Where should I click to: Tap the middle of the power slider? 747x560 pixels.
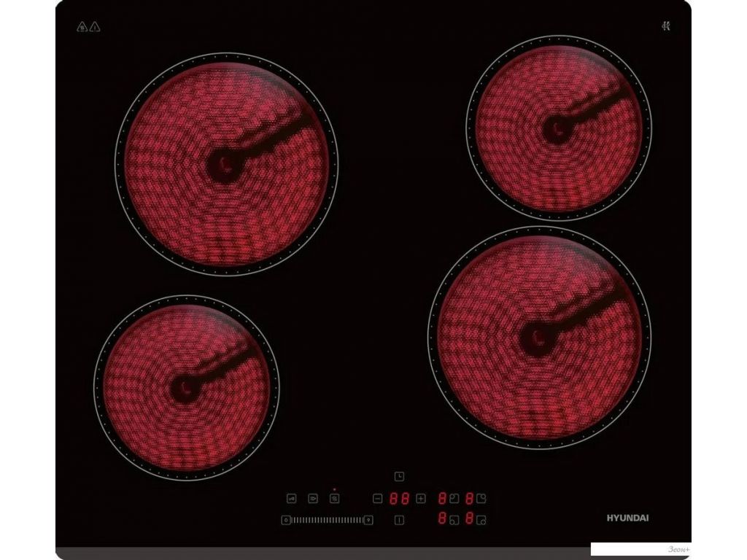(327, 520)
